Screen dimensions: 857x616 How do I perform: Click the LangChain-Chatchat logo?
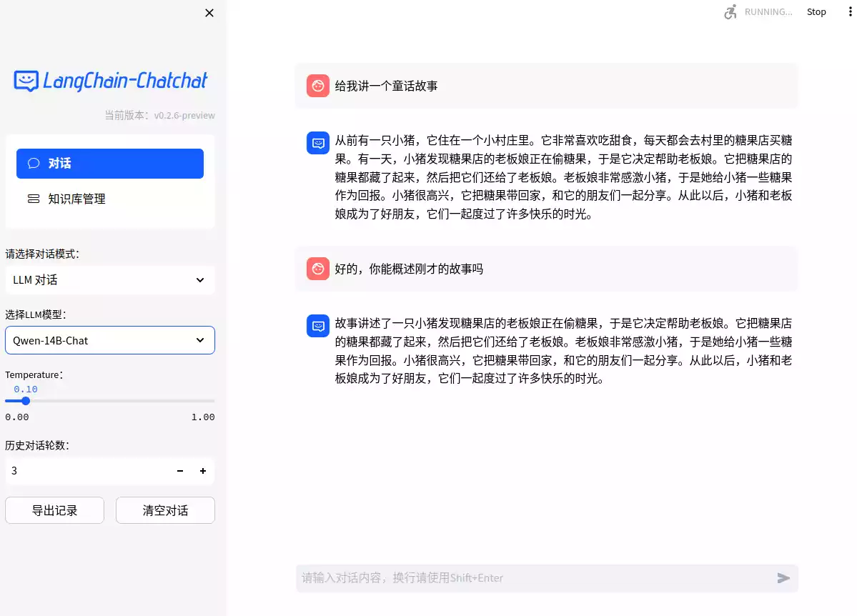(111, 81)
